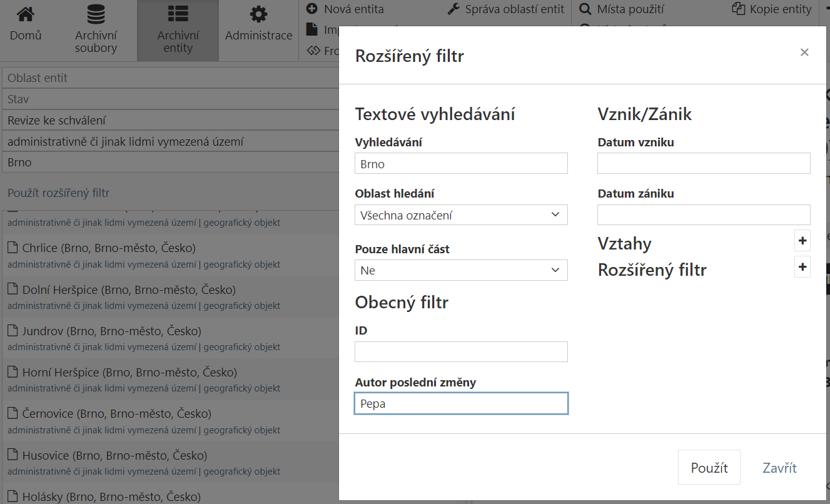Viewport: 830px width, 504px height.
Task: Click the Datum zániku input field
Action: [x=704, y=215]
